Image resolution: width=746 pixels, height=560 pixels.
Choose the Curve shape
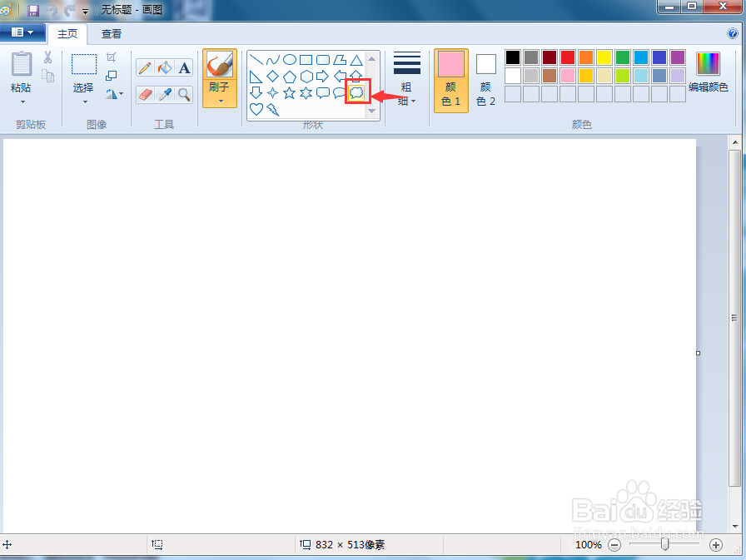point(273,60)
